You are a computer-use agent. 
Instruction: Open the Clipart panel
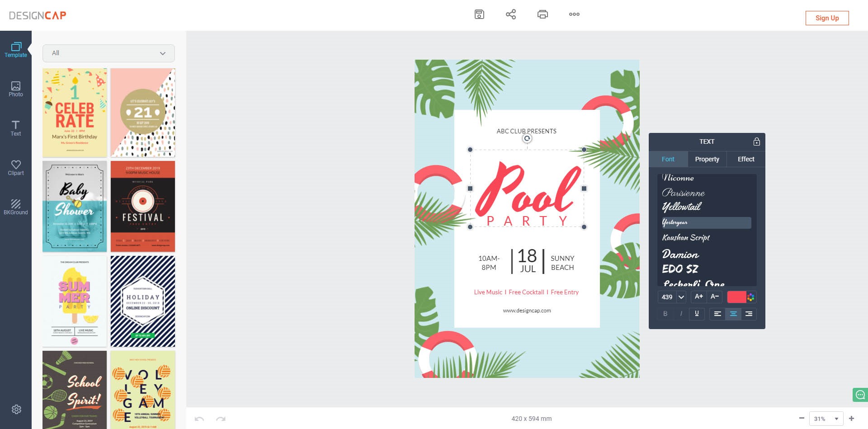point(16,168)
